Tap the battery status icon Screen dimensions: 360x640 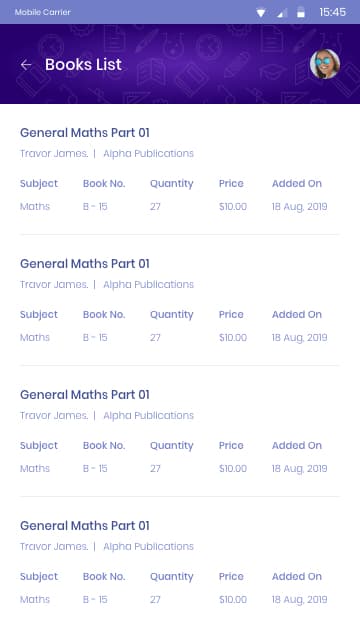tap(301, 12)
